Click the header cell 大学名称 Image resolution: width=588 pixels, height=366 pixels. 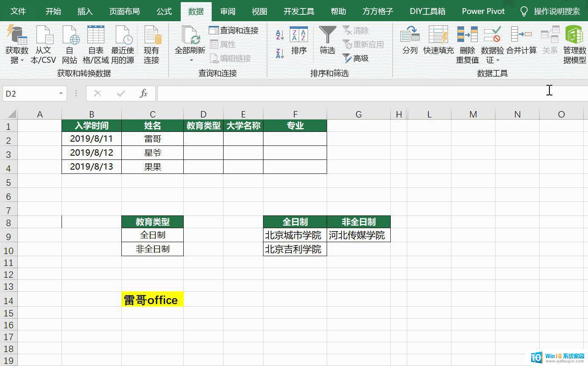pyautogui.click(x=244, y=126)
